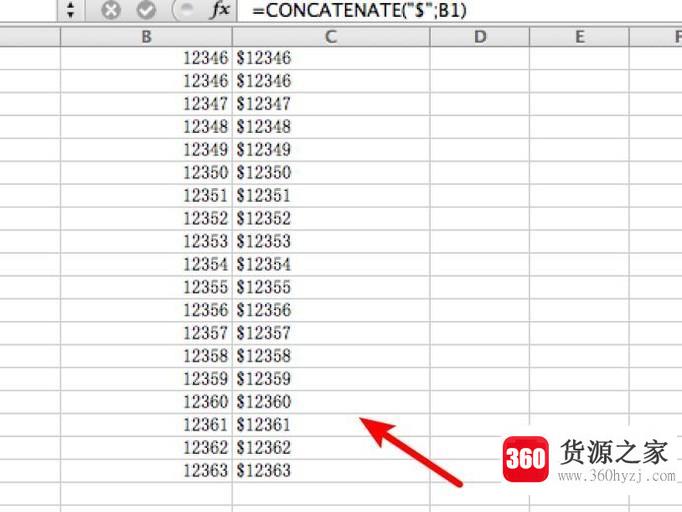Select cell with value 12352
682x512 pixels.
pos(146,218)
